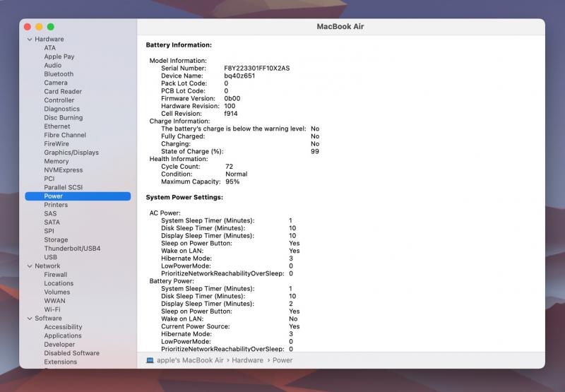The image size is (565, 392).
Task: Select USB in the sidebar
Action: click(50, 257)
